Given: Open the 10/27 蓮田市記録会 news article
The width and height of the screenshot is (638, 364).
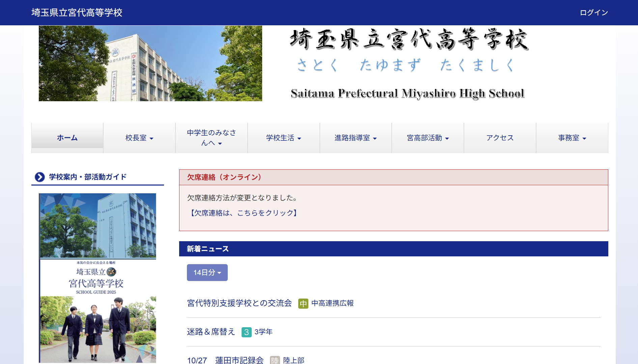Looking at the screenshot, I should 225,360.
